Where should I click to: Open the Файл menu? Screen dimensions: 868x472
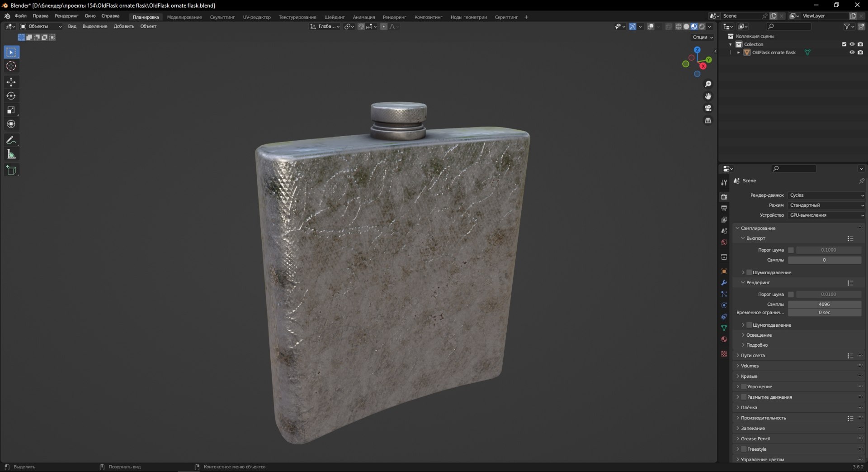[x=20, y=16]
